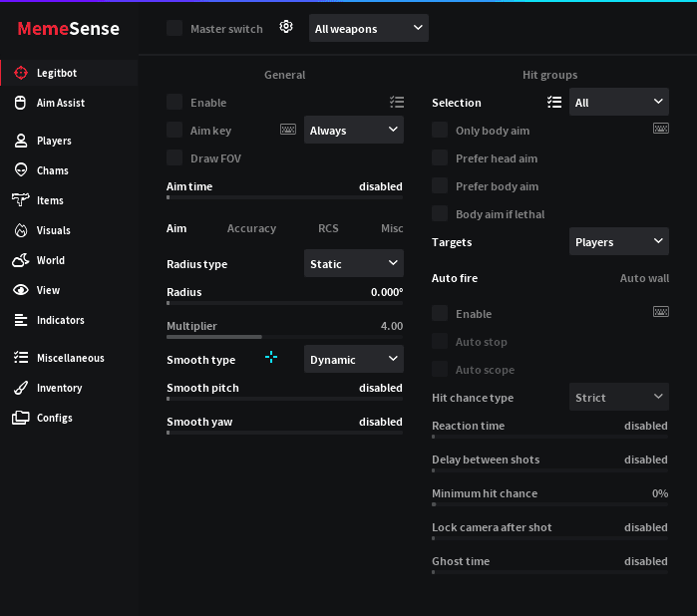The height and width of the screenshot is (616, 697).
Task: Switch to the Auto wall tab
Action: pyautogui.click(x=644, y=278)
